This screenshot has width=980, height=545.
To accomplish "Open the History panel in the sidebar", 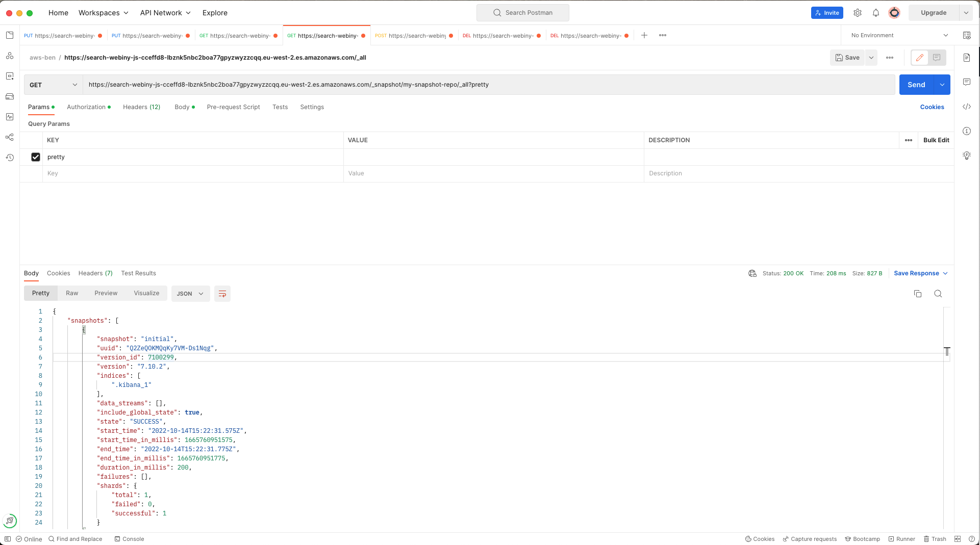I will click(10, 158).
